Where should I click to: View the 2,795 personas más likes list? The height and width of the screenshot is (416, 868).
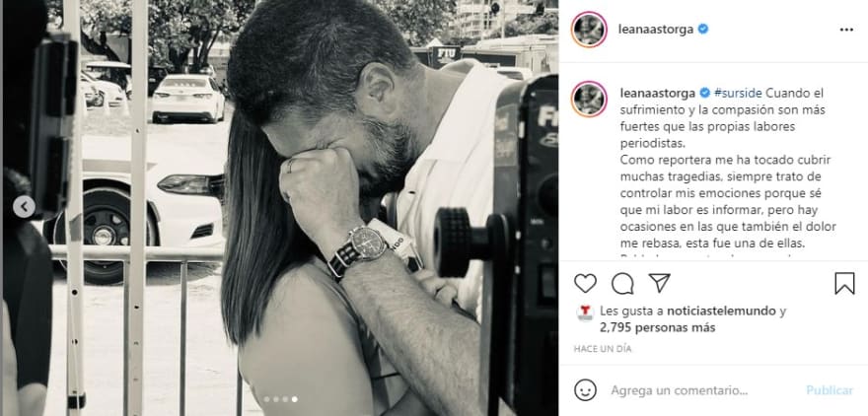click(657, 327)
